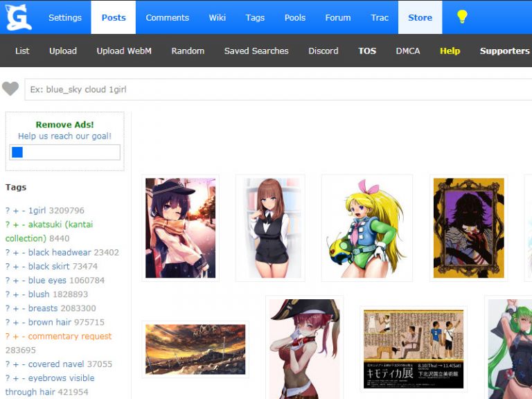Open the Store tab
This screenshot has height=399, width=532.
(x=420, y=17)
